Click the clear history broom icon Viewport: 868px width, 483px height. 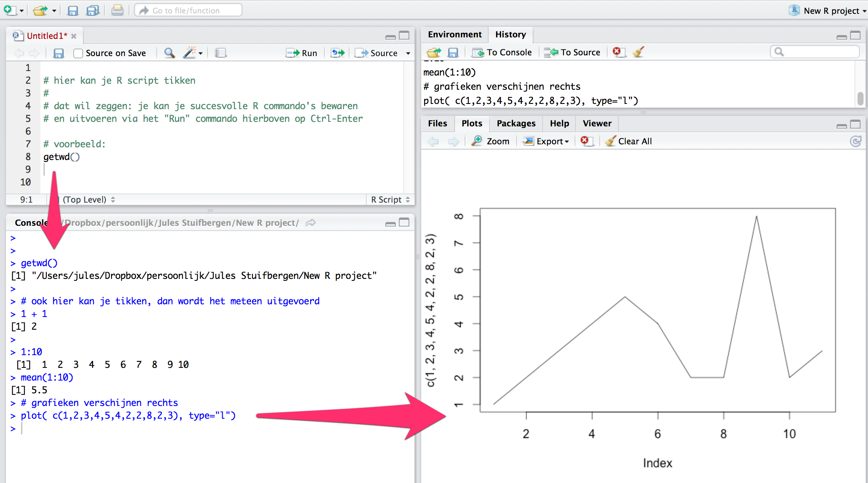coord(638,52)
